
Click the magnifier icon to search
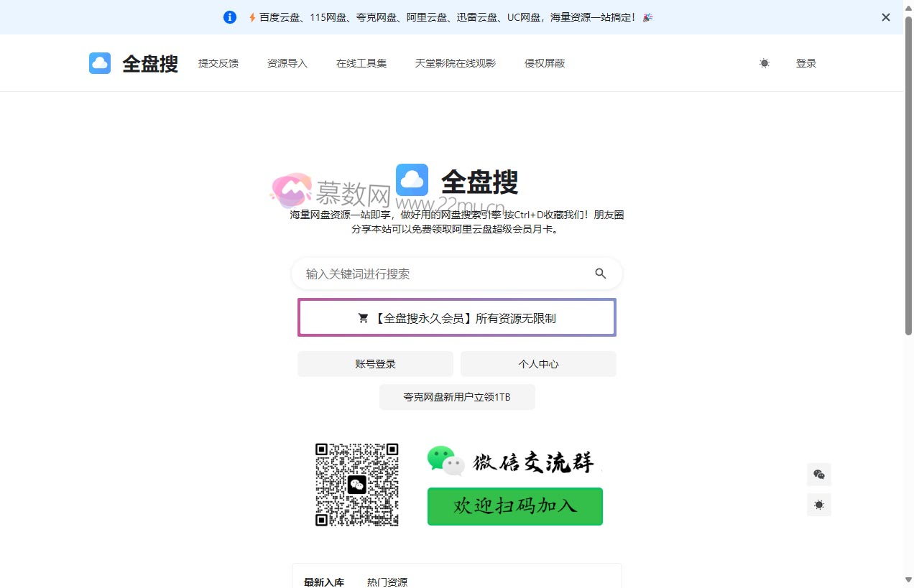(600, 274)
